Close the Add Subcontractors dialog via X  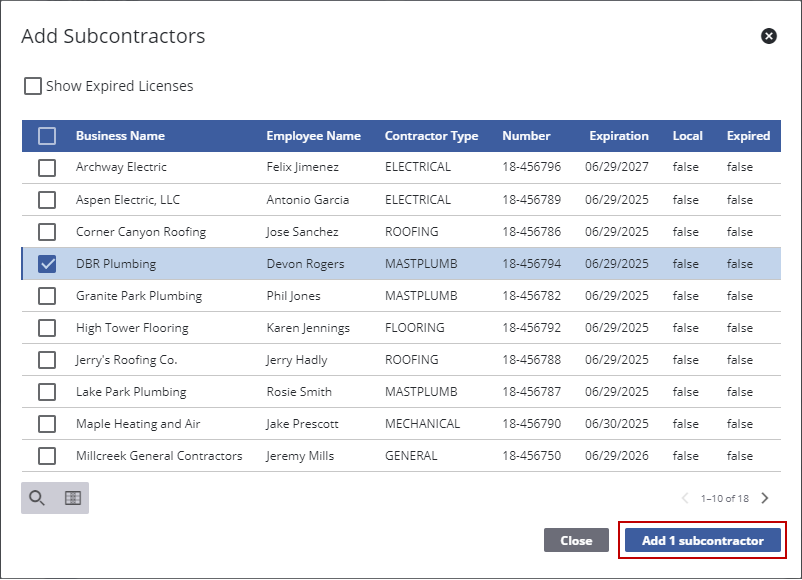coord(768,36)
